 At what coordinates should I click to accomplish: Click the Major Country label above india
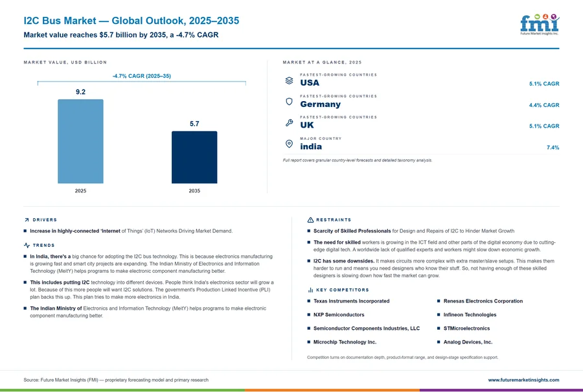click(321, 139)
